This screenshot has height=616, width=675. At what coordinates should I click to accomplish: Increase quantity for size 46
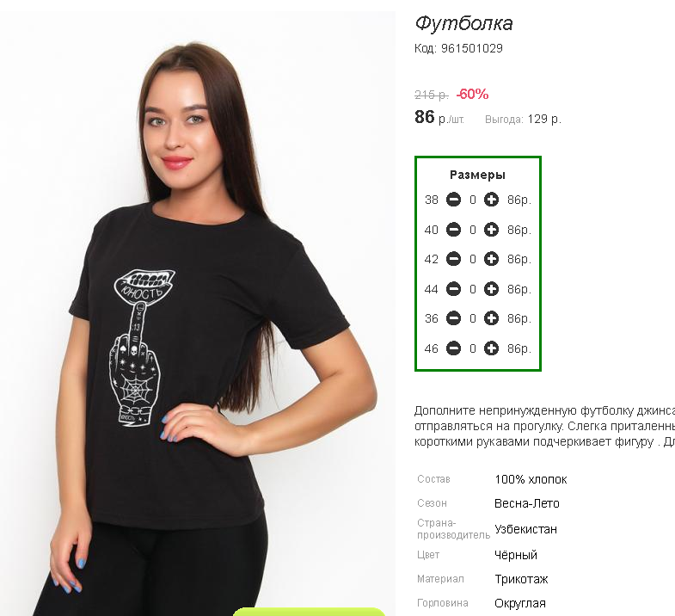[x=491, y=348]
